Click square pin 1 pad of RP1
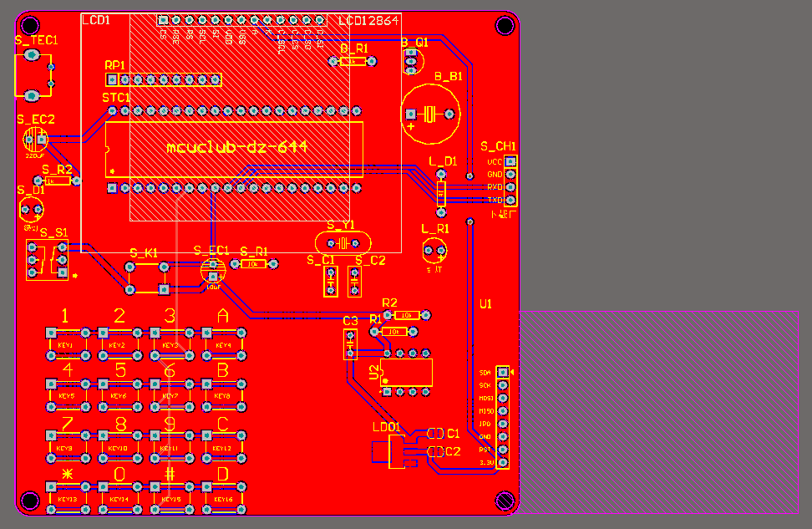The image size is (812, 529). point(112,79)
